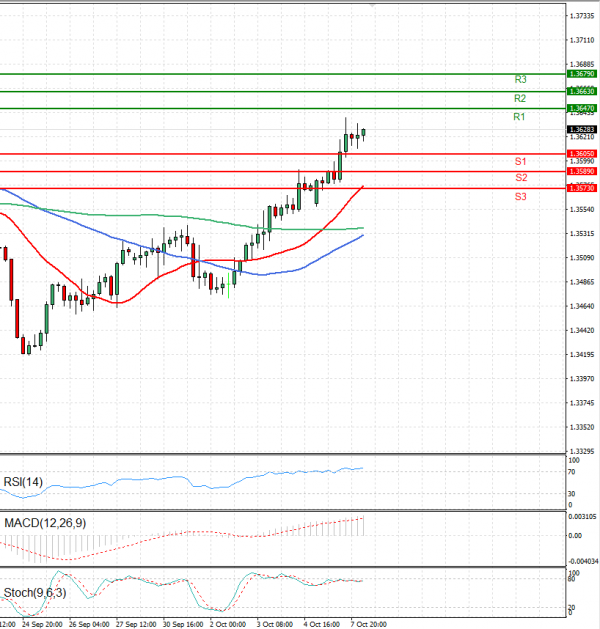
Task: Click the 1.37110 price axis value
Action: pyautogui.click(x=582, y=40)
